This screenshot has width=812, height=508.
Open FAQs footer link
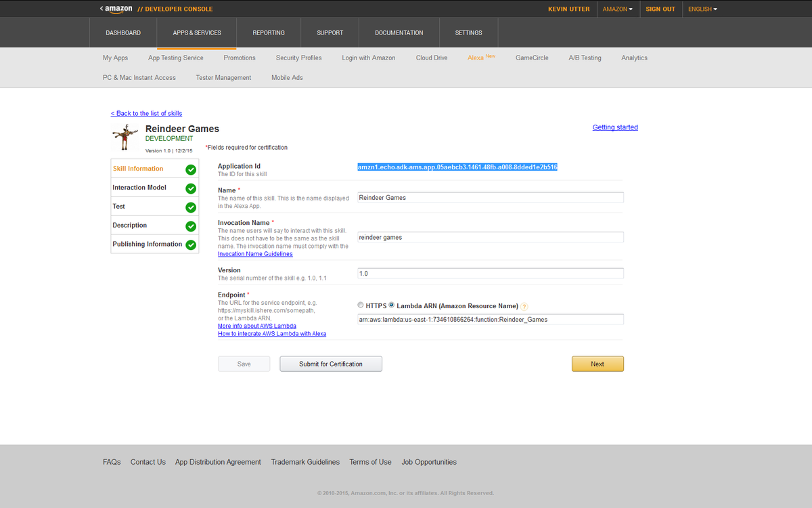(x=112, y=462)
